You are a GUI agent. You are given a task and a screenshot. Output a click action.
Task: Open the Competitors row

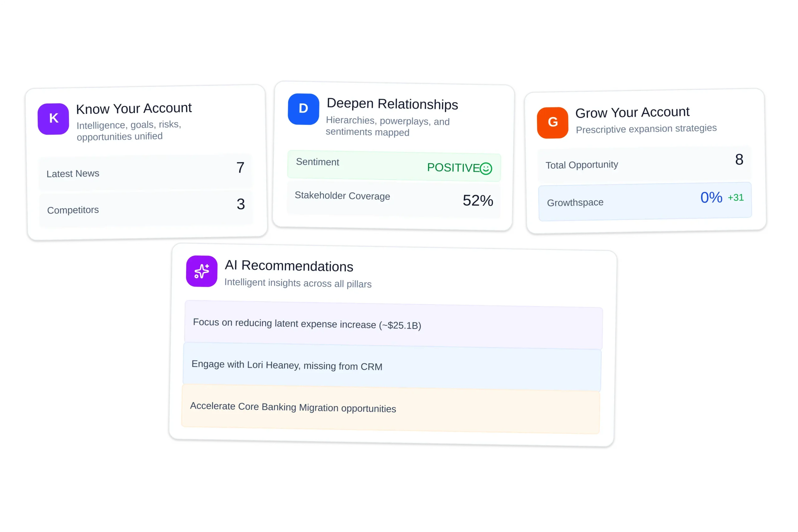(x=146, y=208)
